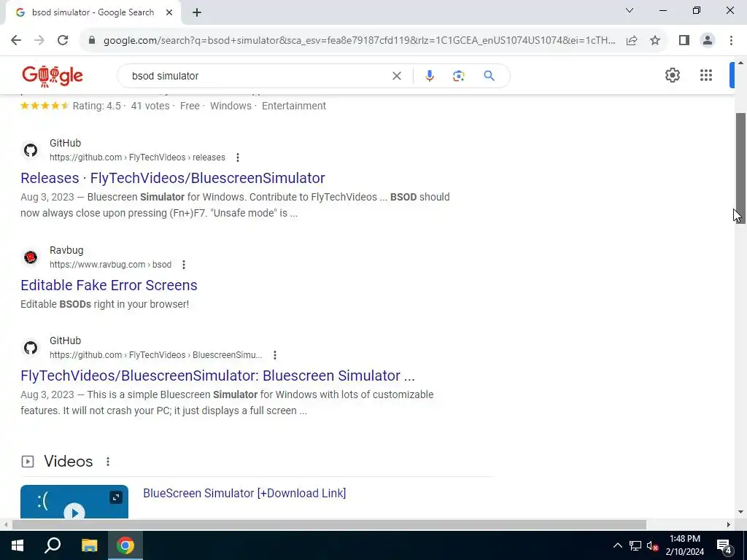Click the forward navigation arrow
The width and height of the screenshot is (747, 560).
[39, 40]
